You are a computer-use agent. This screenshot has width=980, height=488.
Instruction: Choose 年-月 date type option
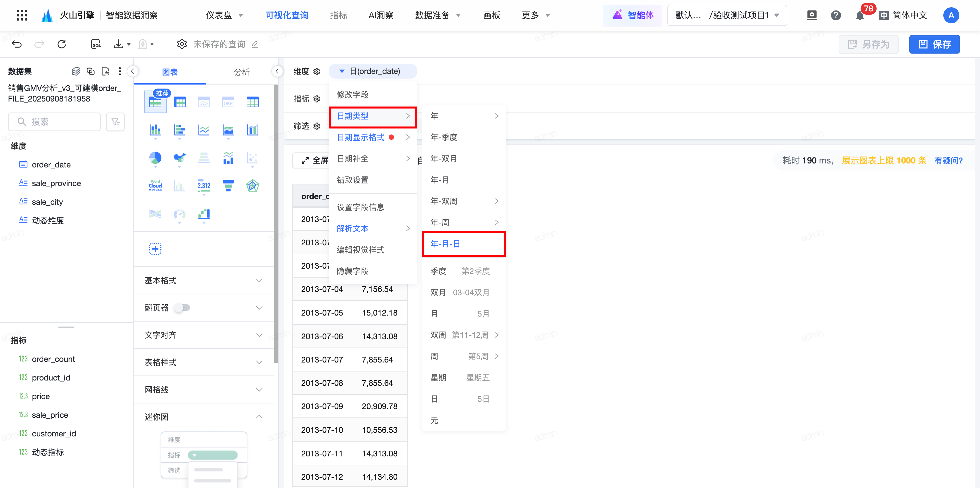439,180
